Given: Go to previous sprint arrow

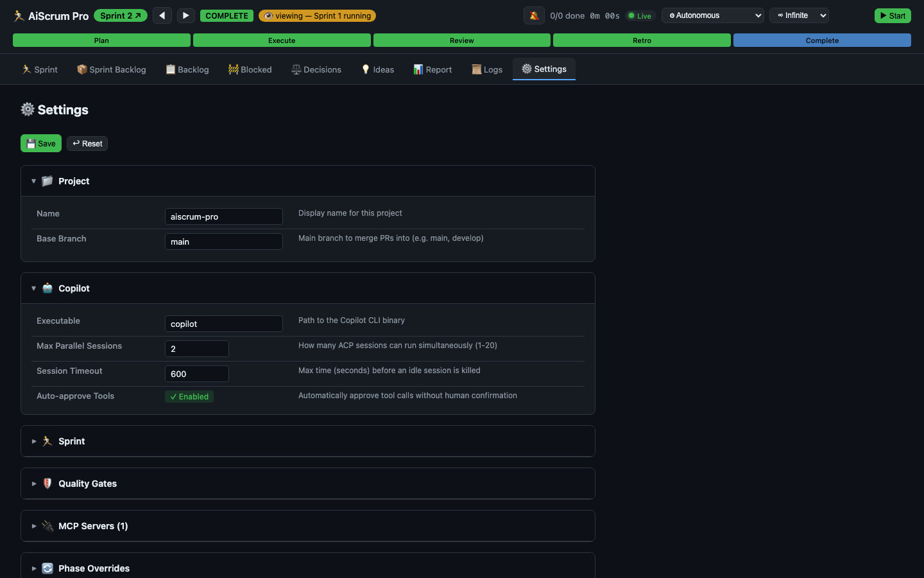Looking at the screenshot, I should click(x=162, y=15).
